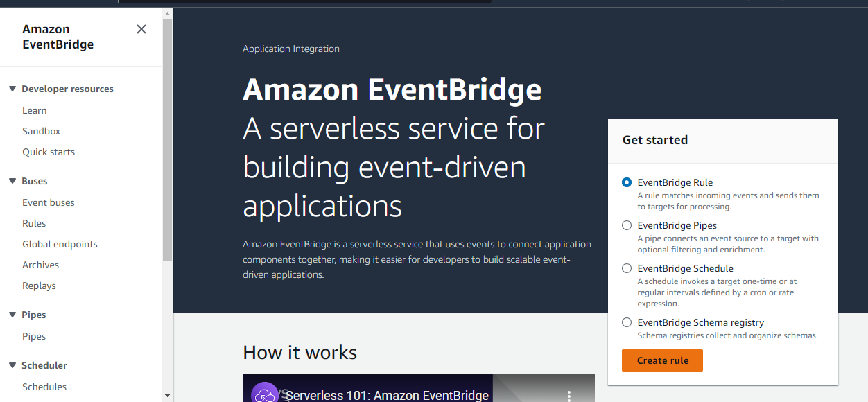The width and height of the screenshot is (868, 402).
Task: Click the sidebar vertical scrollbar thumb
Action: (167, 139)
